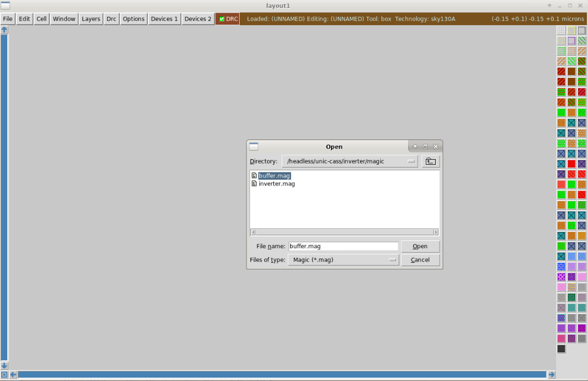Click the Open button in dialog
Viewport: 588px width, 381px height.
pos(420,246)
